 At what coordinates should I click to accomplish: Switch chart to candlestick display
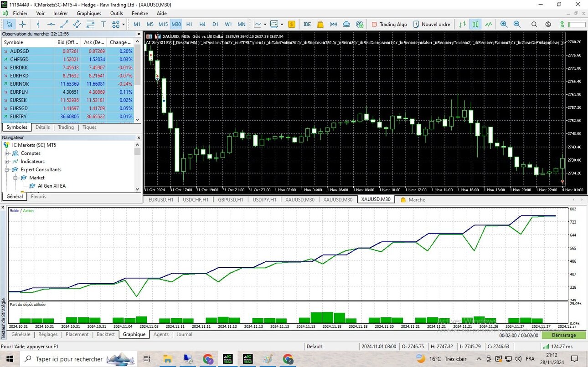click(x=475, y=24)
